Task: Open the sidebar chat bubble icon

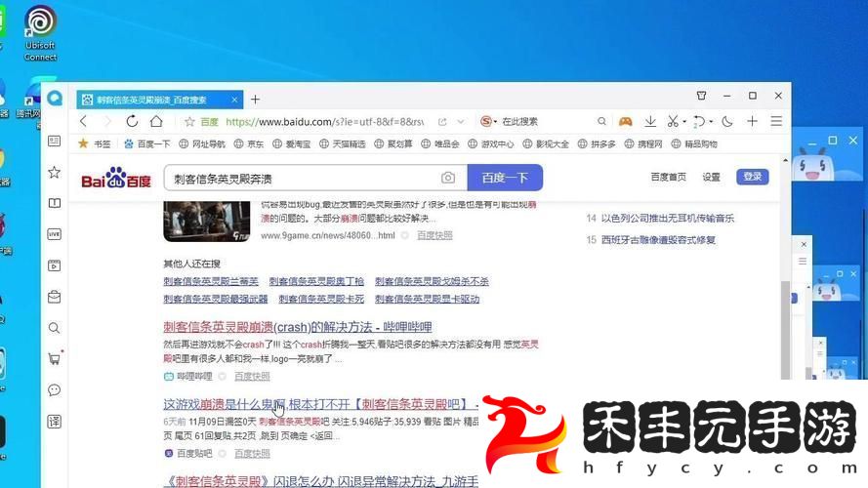Action: pyautogui.click(x=55, y=390)
